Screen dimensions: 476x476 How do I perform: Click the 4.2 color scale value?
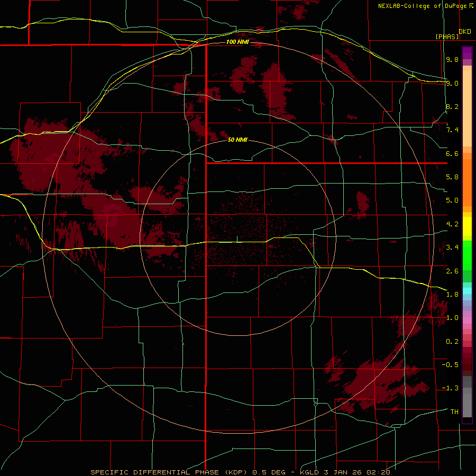click(452, 224)
